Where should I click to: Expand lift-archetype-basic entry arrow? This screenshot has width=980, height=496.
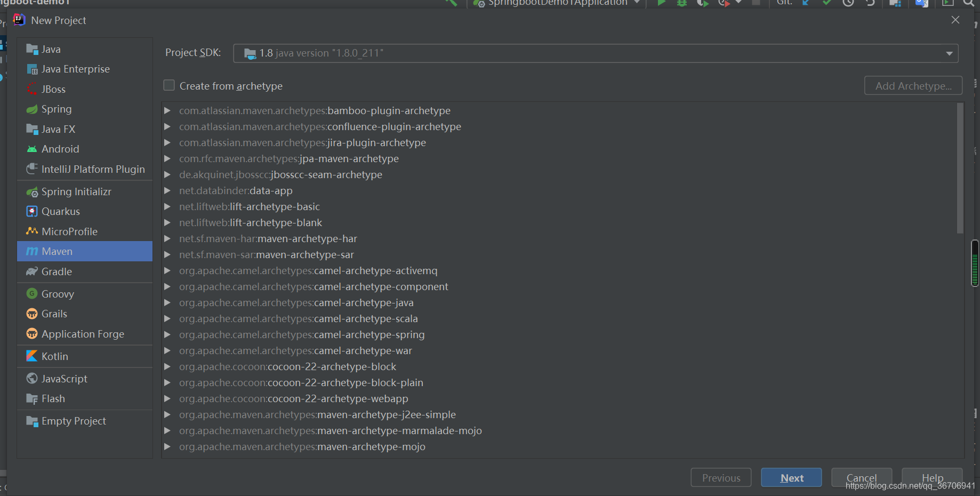(x=167, y=206)
